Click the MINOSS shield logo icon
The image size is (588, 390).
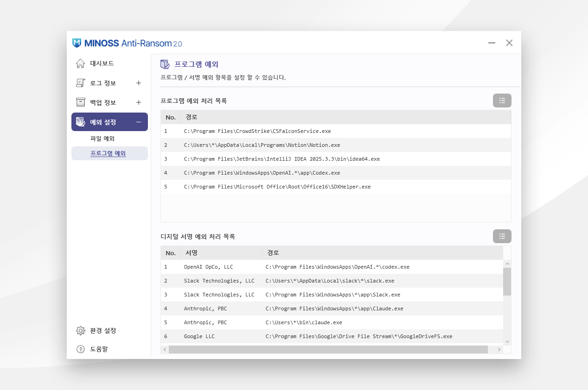77,43
